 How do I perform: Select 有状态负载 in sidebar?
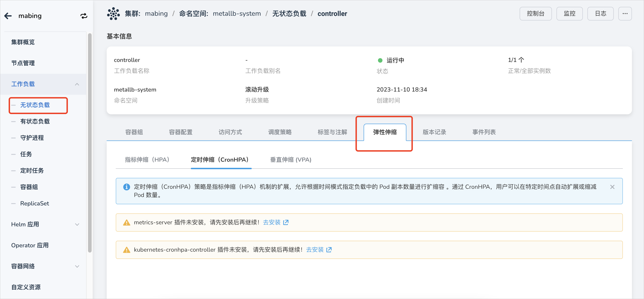tap(35, 121)
